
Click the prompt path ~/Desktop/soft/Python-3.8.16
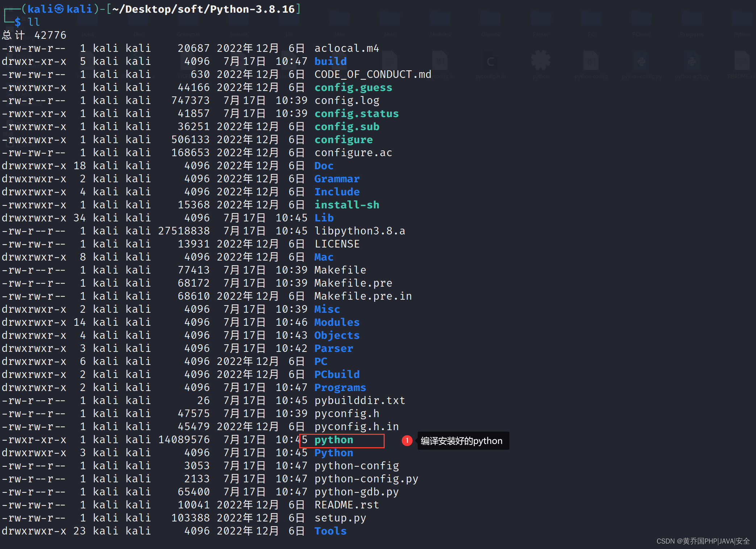pyautogui.click(x=204, y=9)
